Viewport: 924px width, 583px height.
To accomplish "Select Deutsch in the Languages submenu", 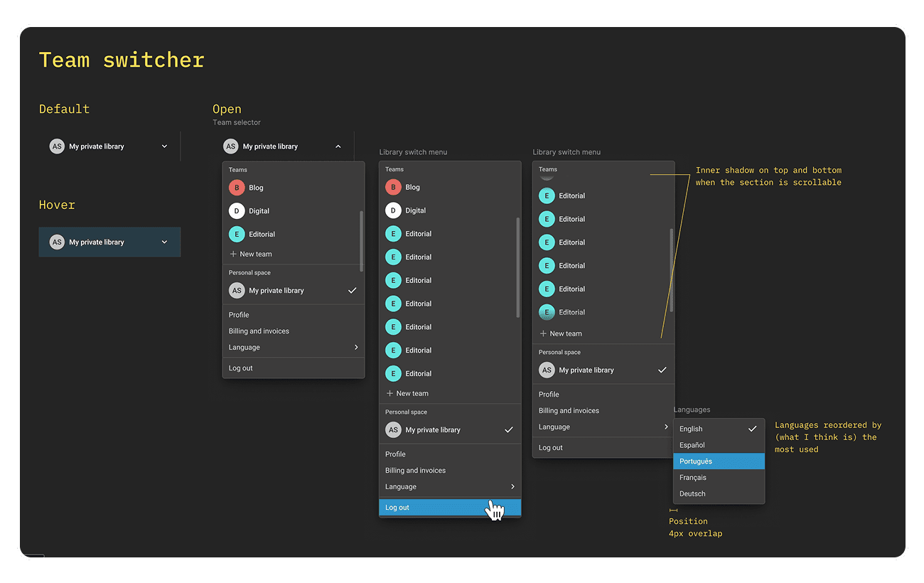I will tap(719, 494).
